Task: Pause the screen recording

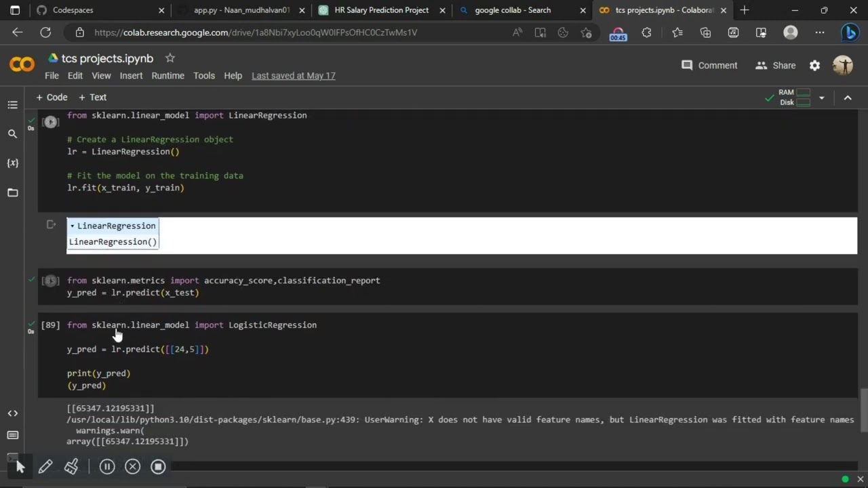Action: tap(107, 466)
